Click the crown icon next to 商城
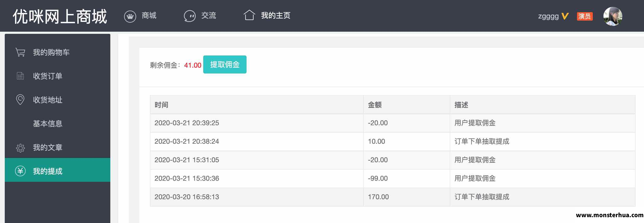This screenshot has height=223, width=644. pos(130,16)
